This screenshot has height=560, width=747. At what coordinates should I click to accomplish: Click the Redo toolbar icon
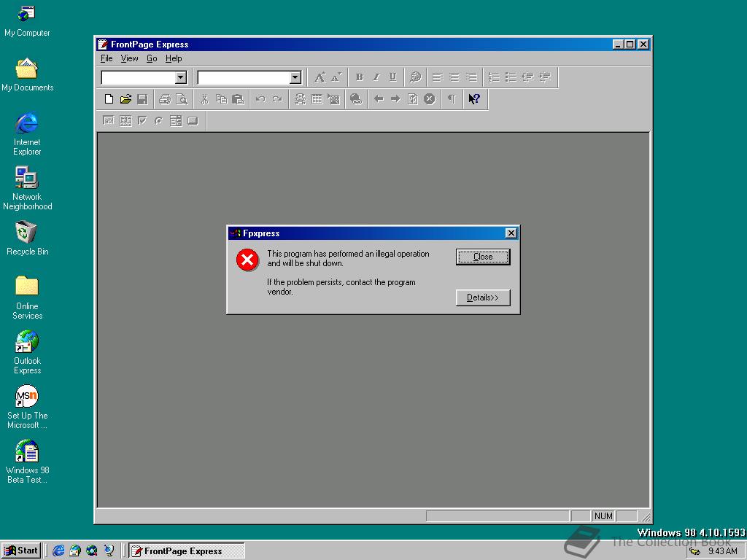276,99
